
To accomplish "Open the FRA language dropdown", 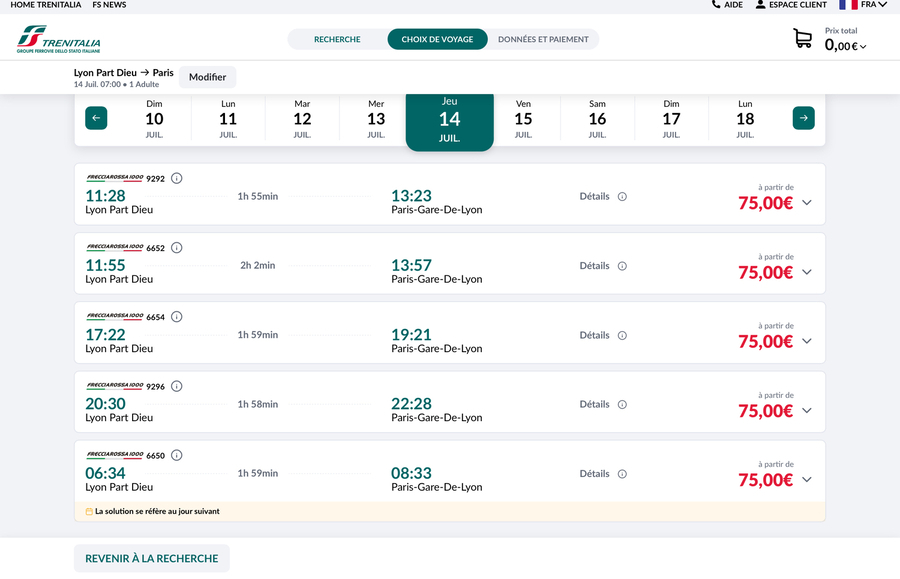I will [863, 5].
